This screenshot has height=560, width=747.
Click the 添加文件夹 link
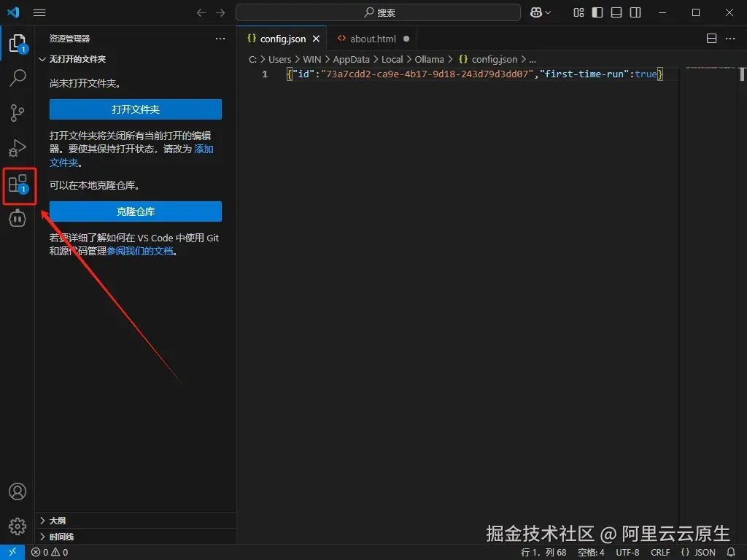point(204,149)
